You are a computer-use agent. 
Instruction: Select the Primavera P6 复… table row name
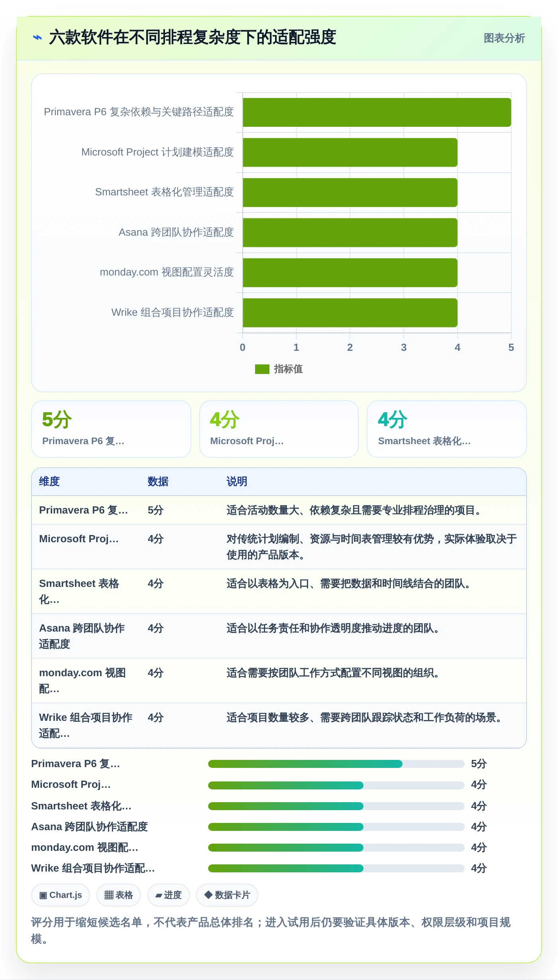pyautogui.click(x=84, y=510)
